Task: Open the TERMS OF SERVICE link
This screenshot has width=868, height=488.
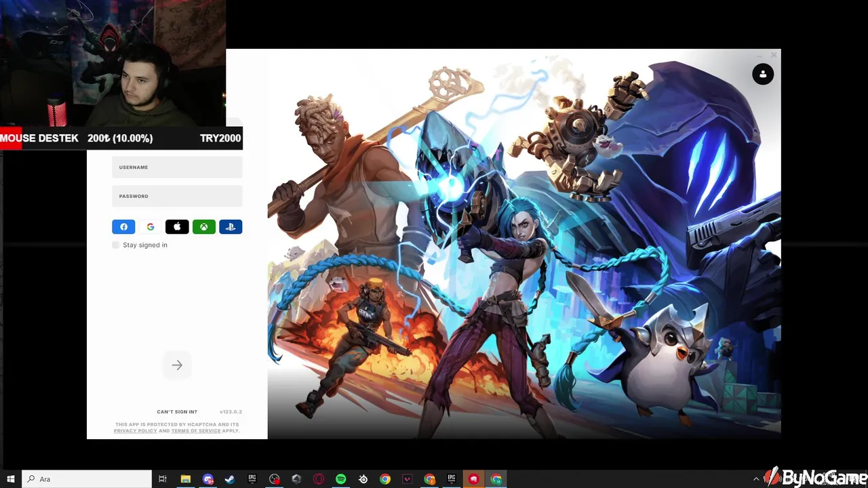Action: pos(196,431)
